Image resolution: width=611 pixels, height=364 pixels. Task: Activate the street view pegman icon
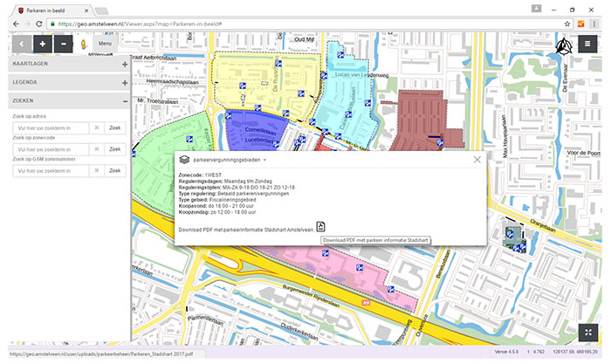click(x=84, y=45)
